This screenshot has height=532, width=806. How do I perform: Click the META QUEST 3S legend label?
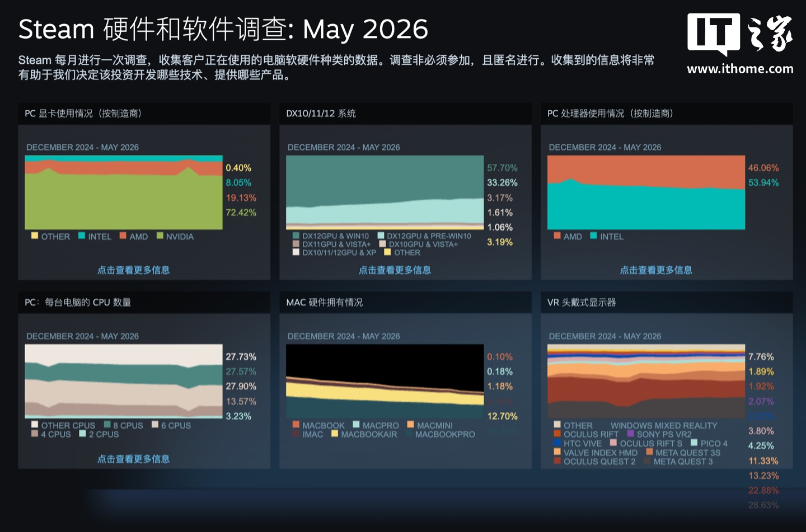688,453
